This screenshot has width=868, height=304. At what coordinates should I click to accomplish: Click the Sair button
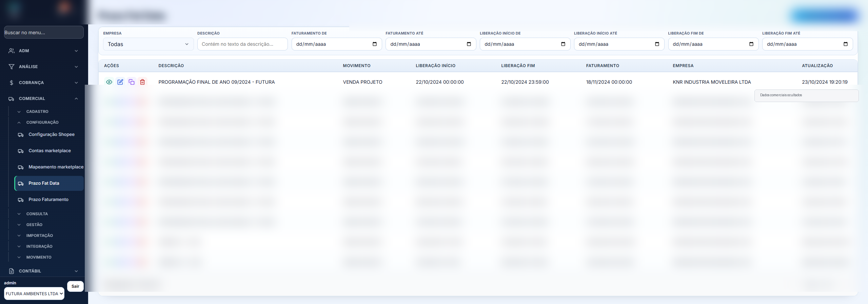[x=75, y=286]
